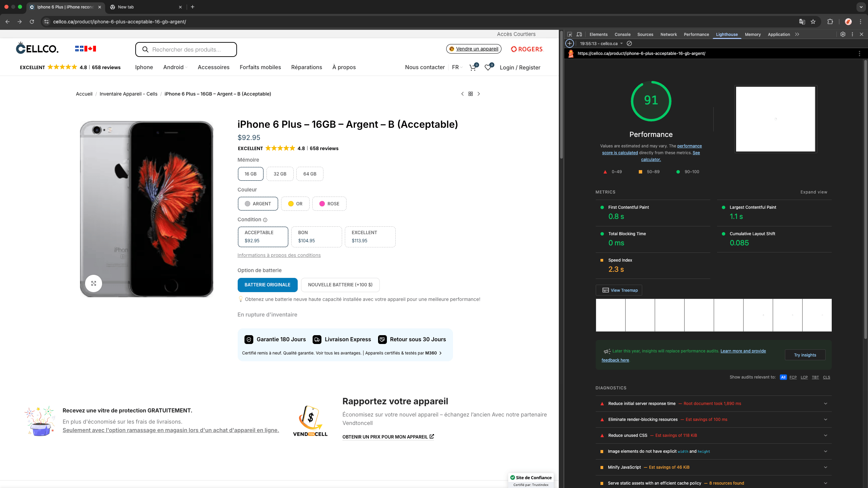Screen dimensions: 868x488
Task: Click the product search field
Action: coord(186,49)
